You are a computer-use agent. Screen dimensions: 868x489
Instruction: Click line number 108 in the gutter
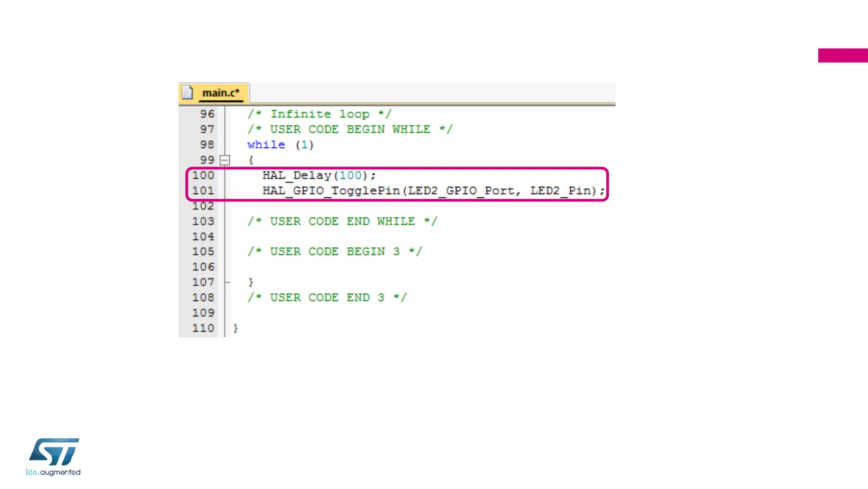203,298
